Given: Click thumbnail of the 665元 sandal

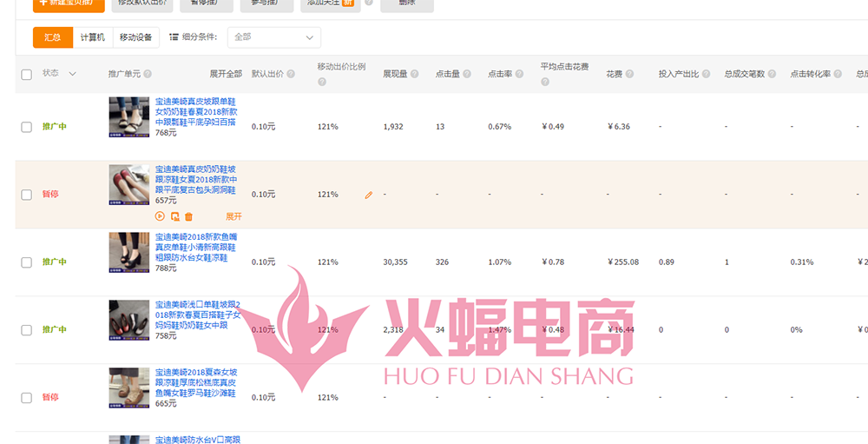Looking at the screenshot, I should tap(129, 388).
